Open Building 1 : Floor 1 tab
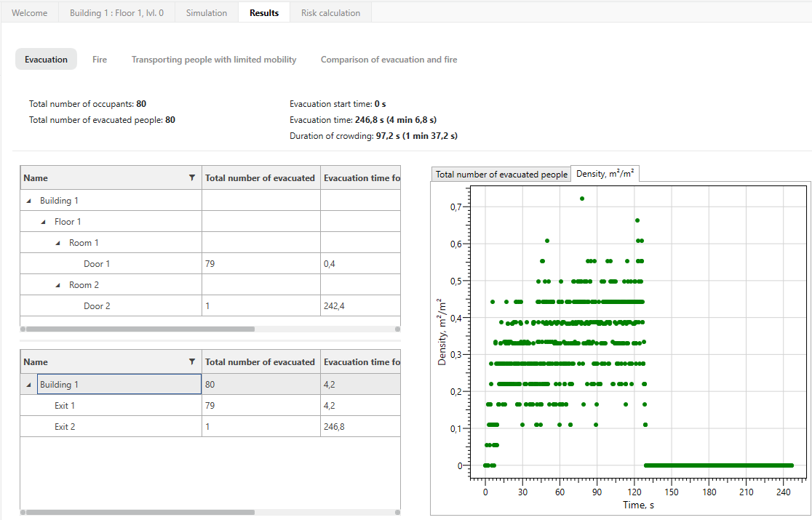 [x=116, y=13]
